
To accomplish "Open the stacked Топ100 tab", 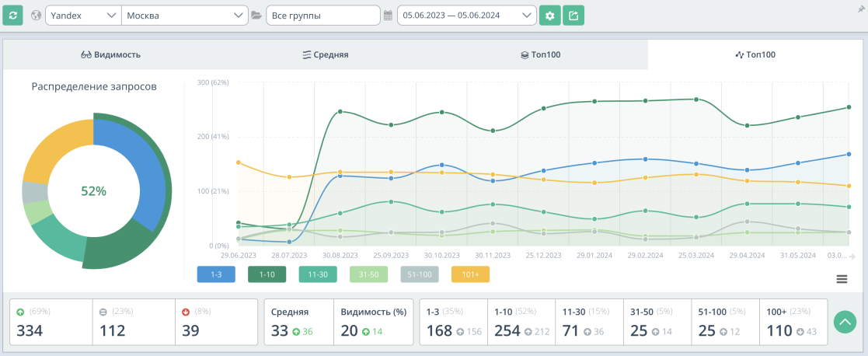I will [540, 55].
